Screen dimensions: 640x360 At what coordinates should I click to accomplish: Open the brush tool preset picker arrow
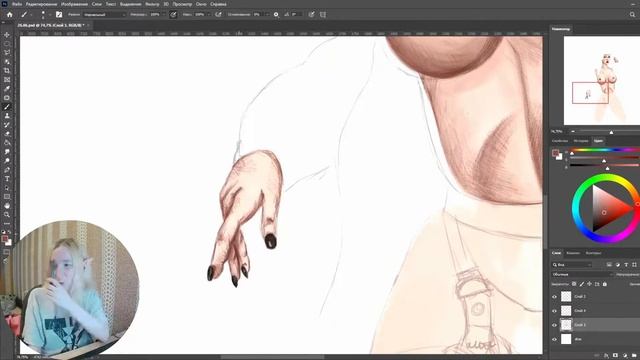pyautogui.click(x=31, y=14)
